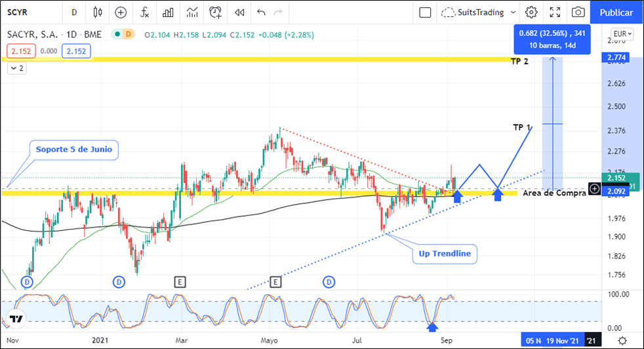Create an alert with the alarm clock icon
Viewport: 644px width, 349px height.
tap(216, 12)
